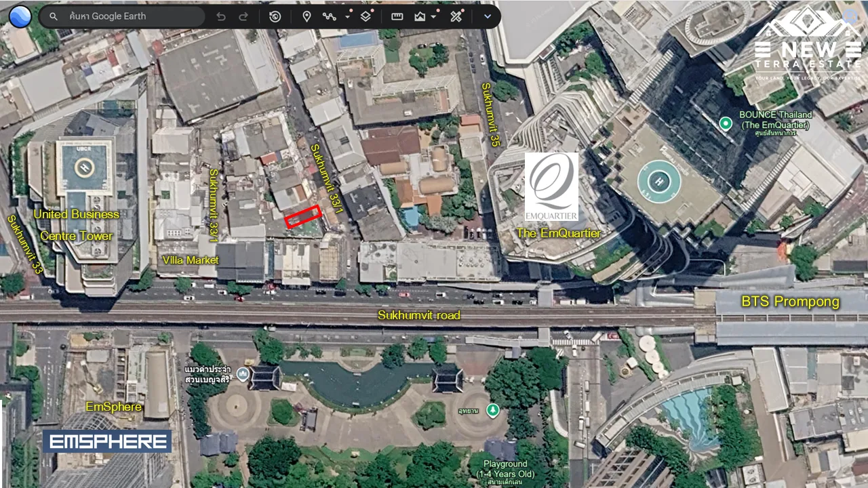Screen dimensions: 868x488
Task: Redo the last undone action
Action: tap(243, 16)
